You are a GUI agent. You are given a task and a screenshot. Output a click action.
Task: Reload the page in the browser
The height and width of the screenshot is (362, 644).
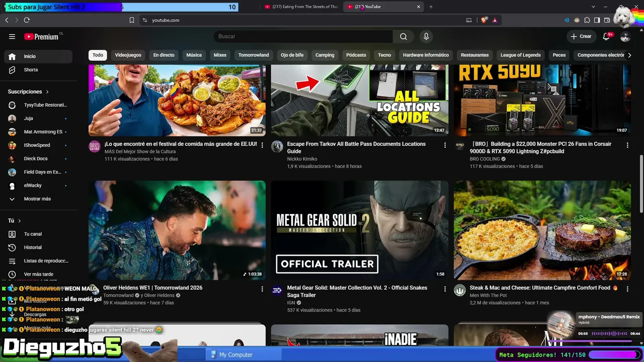click(x=27, y=20)
